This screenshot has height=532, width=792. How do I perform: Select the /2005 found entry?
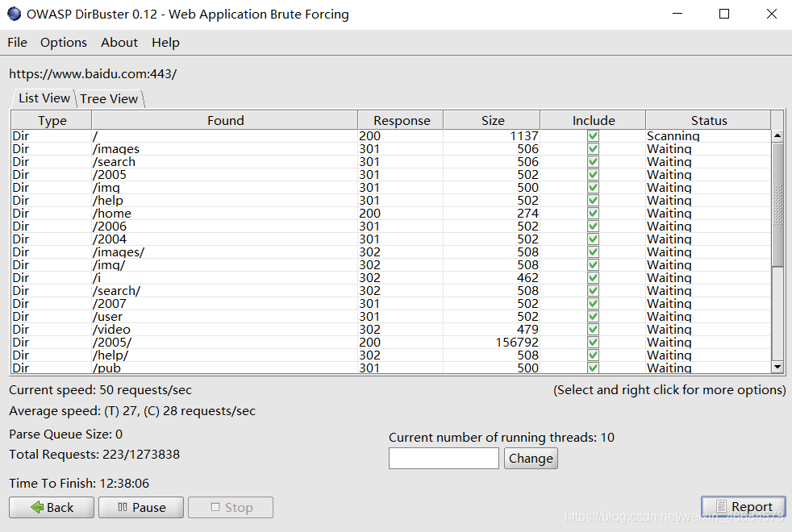(110, 175)
